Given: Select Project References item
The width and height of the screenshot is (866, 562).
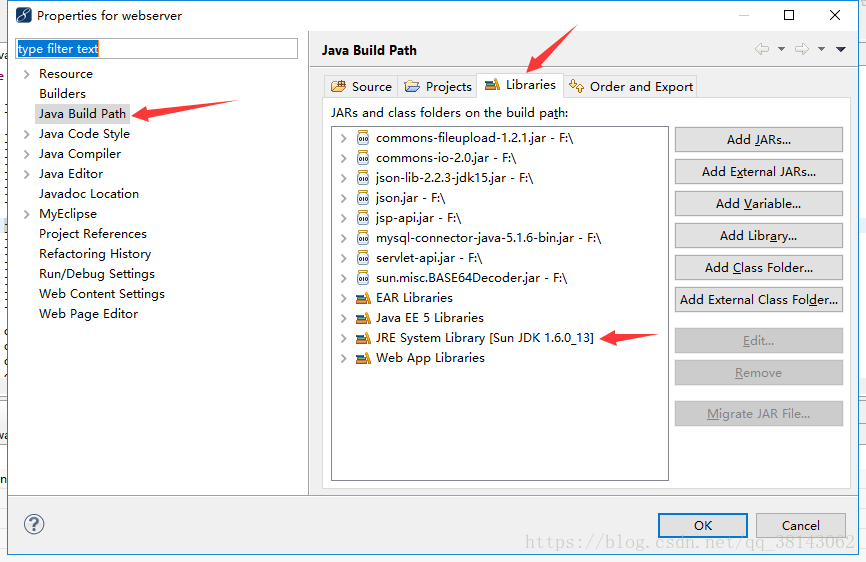Looking at the screenshot, I should (93, 234).
